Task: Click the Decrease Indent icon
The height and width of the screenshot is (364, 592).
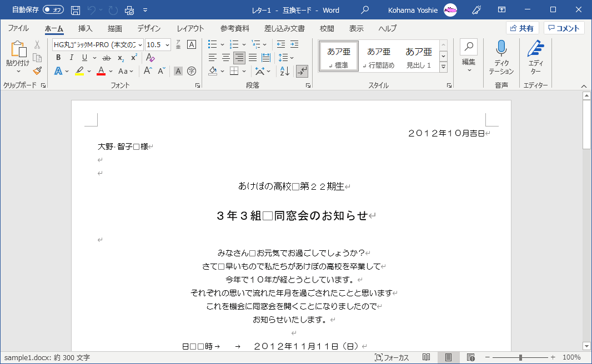Action: click(281, 44)
